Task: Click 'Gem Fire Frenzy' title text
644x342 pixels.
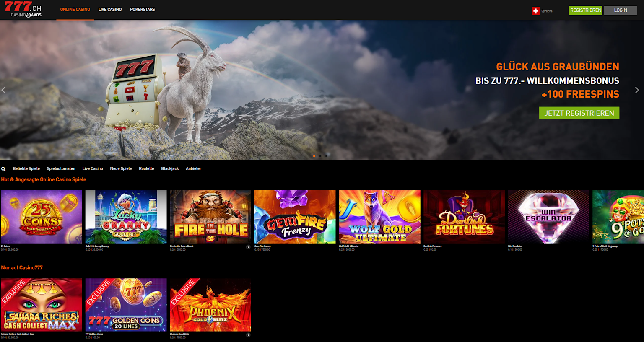Action: (263, 246)
